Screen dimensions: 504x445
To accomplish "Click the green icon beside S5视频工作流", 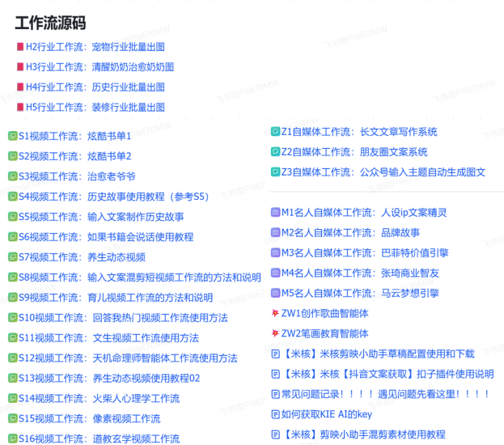I will [12, 217].
